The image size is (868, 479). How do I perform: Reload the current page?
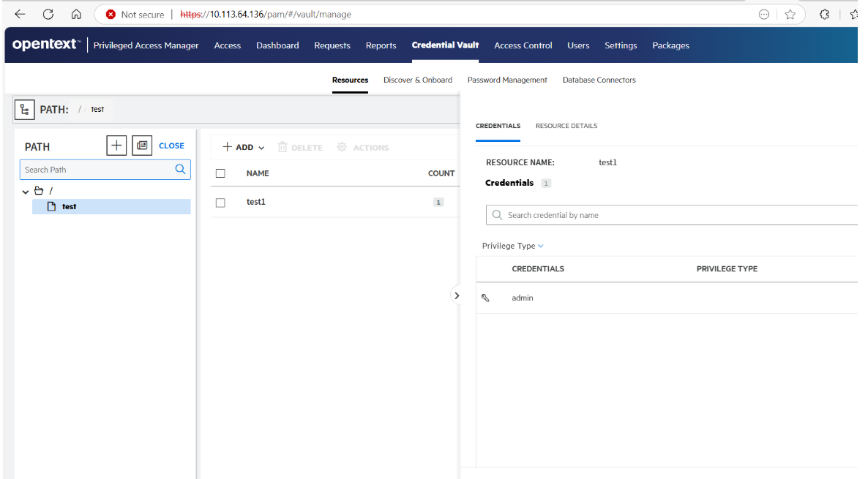pyautogui.click(x=48, y=15)
